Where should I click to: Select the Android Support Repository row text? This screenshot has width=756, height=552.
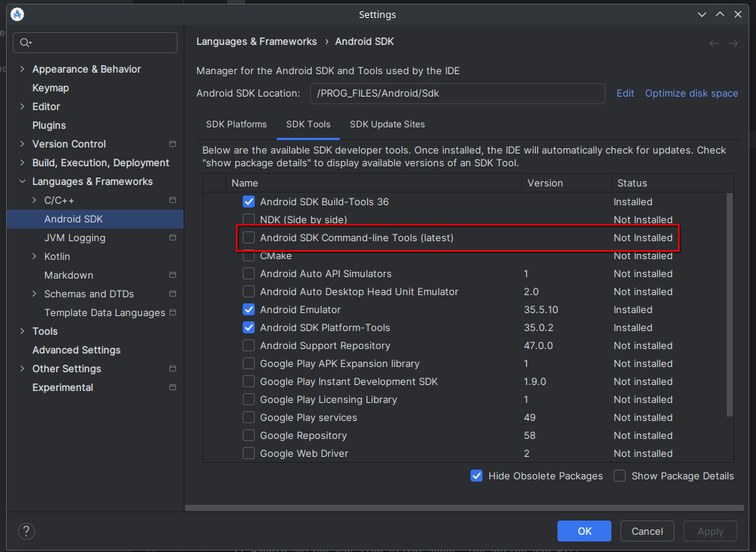click(x=325, y=346)
